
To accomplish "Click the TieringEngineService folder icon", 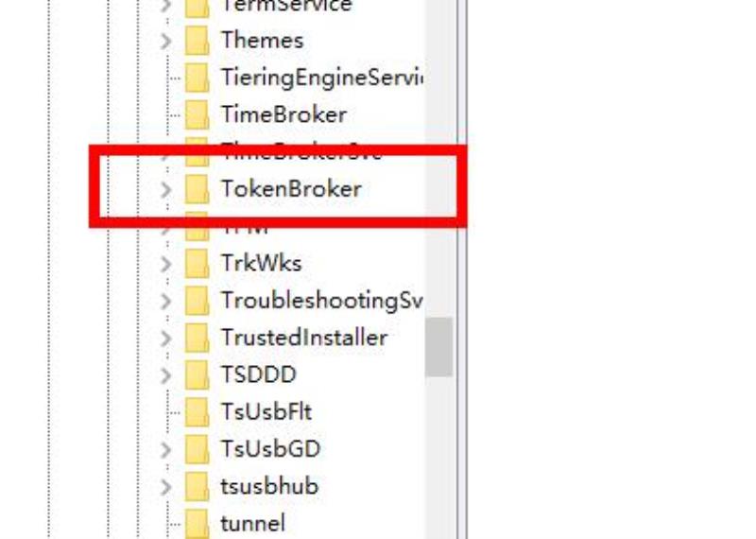I will [197, 78].
